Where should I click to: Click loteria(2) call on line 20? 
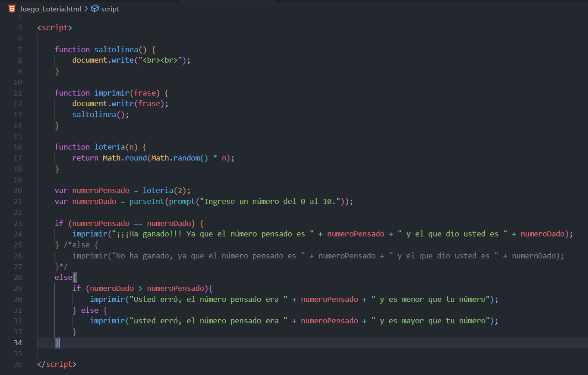tap(164, 190)
